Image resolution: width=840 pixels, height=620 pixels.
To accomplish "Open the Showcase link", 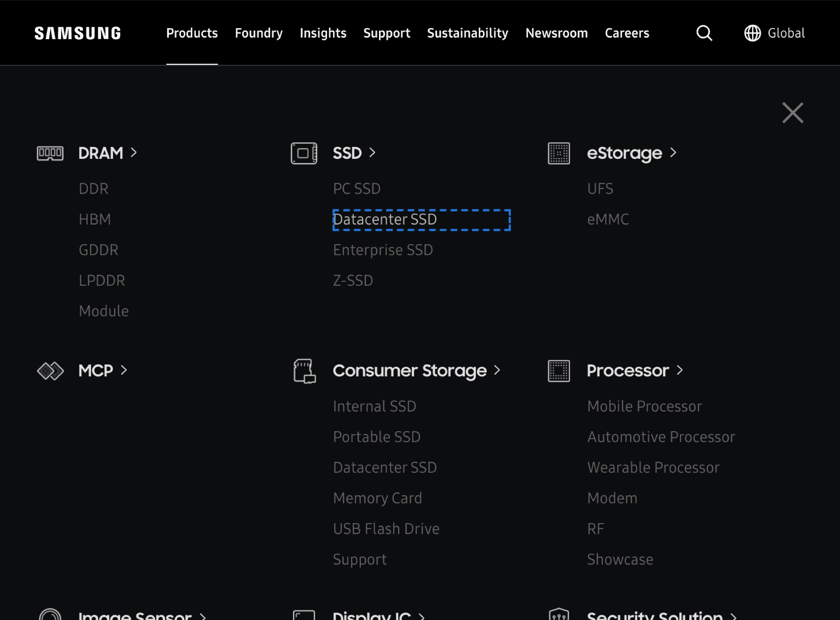I will click(x=620, y=559).
